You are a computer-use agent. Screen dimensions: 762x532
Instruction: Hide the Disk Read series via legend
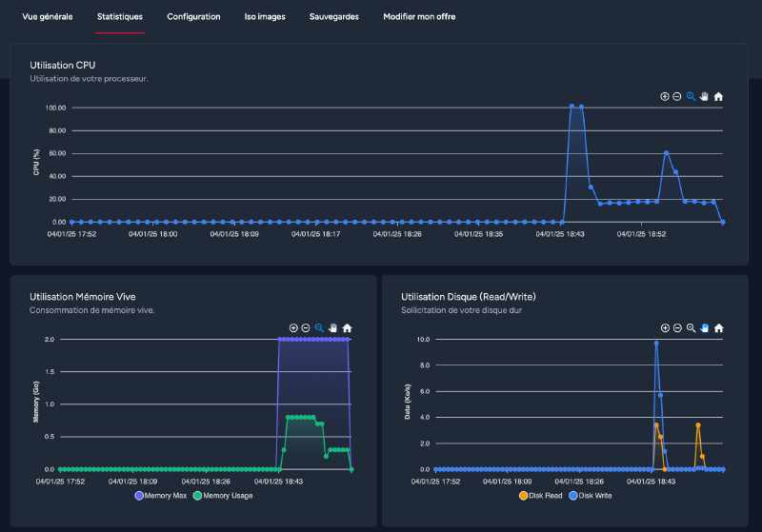540,495
